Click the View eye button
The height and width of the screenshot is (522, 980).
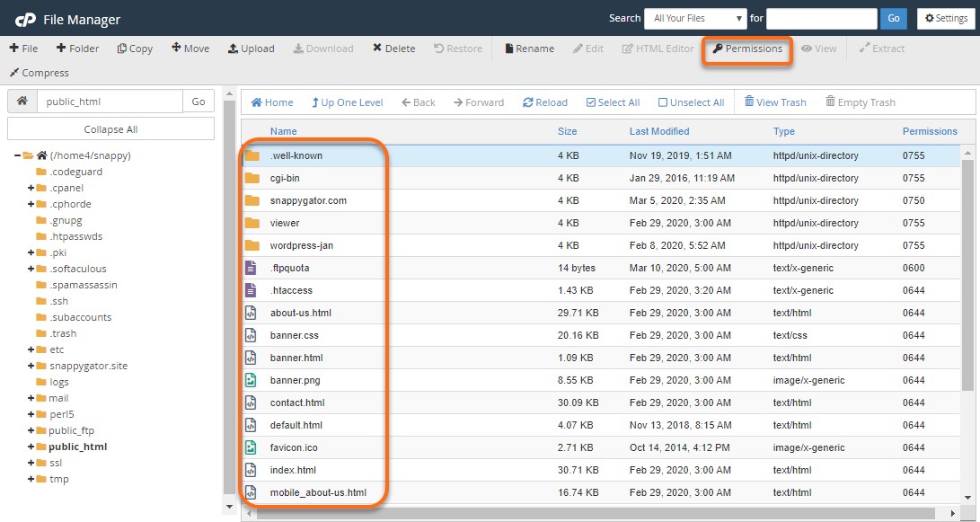[818, 49]
